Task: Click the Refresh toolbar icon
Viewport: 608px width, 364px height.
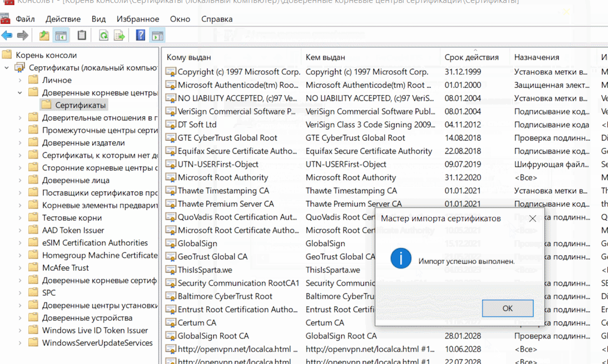Action: click(103, 36)
